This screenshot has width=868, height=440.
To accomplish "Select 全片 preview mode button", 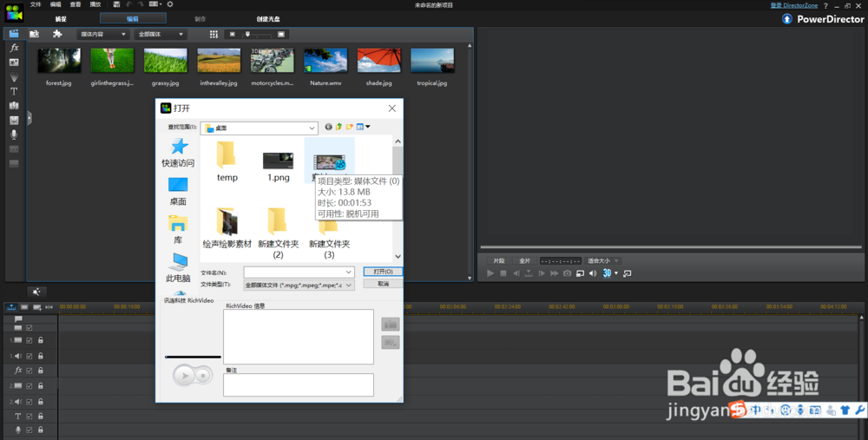I will click(525, 260).
